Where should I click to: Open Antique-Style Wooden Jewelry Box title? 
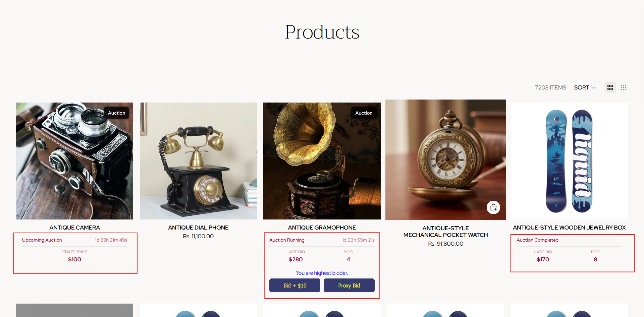[x=569, y=228]
